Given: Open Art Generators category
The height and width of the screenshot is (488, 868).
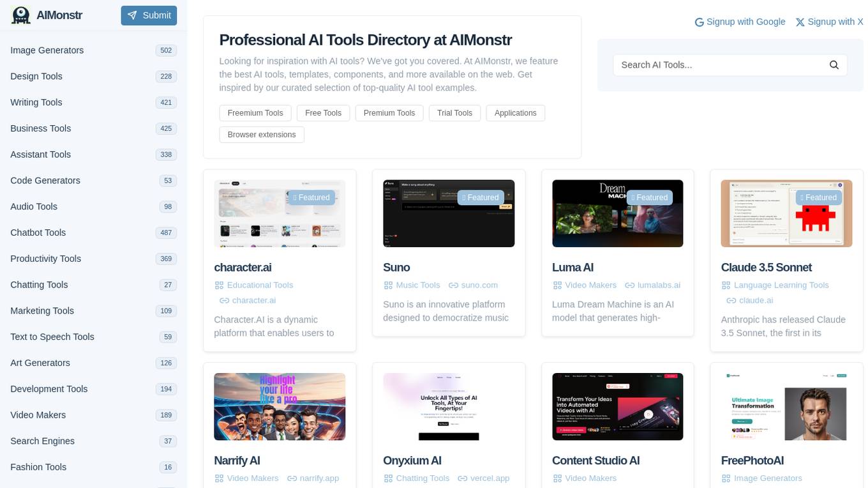Looking at the screenshot, I should [x=93, y=363].
